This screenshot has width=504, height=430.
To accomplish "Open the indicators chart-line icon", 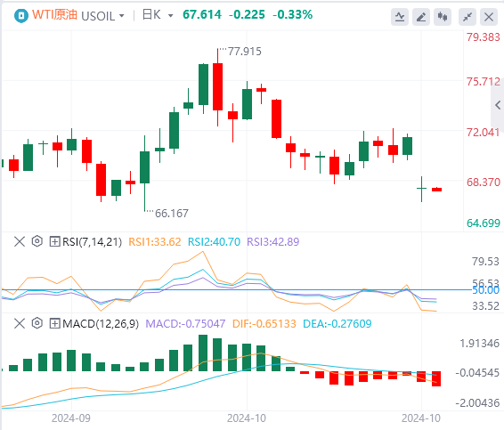I will coord(400,17).
